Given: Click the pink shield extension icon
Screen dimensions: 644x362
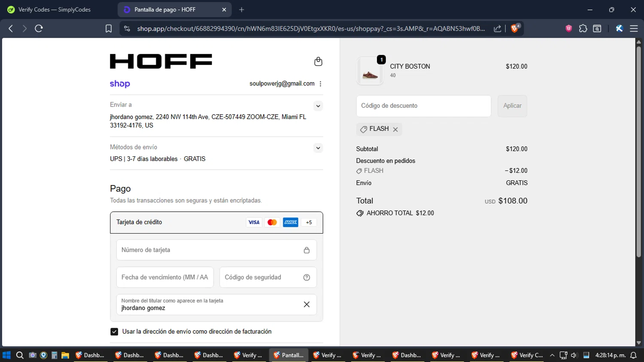Looking at the screenshot, I should click(x=569, y=28).
